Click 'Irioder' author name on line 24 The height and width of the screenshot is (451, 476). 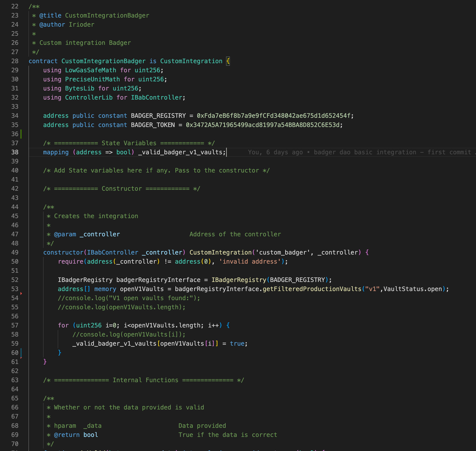point(82,25)
